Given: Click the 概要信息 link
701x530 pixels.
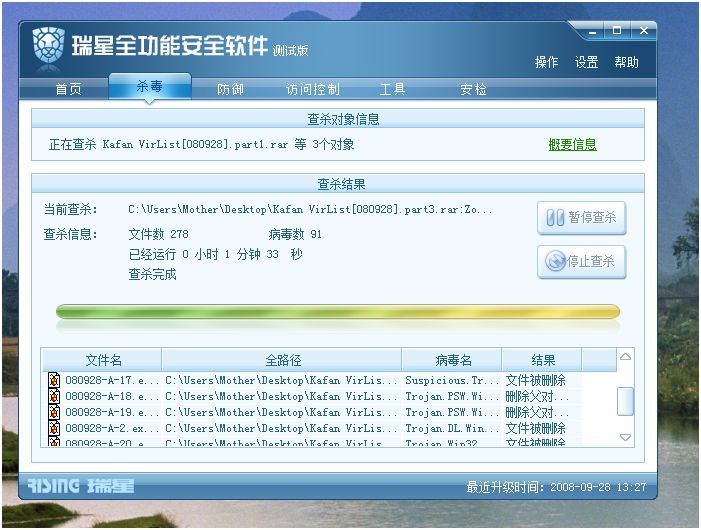Looking at the screenshot, I should (x=572, y=144).
